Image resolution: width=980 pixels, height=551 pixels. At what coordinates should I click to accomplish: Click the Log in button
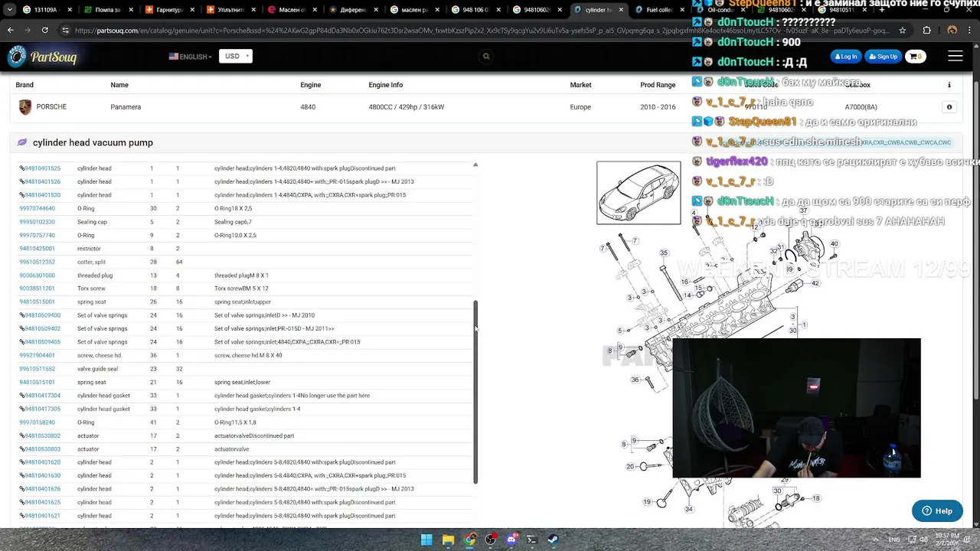coord(846,57)
